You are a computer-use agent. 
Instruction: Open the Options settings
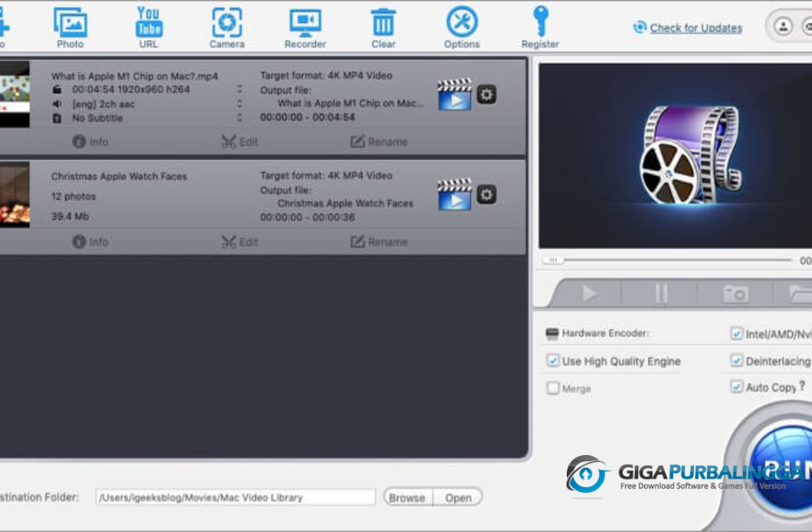461,28
